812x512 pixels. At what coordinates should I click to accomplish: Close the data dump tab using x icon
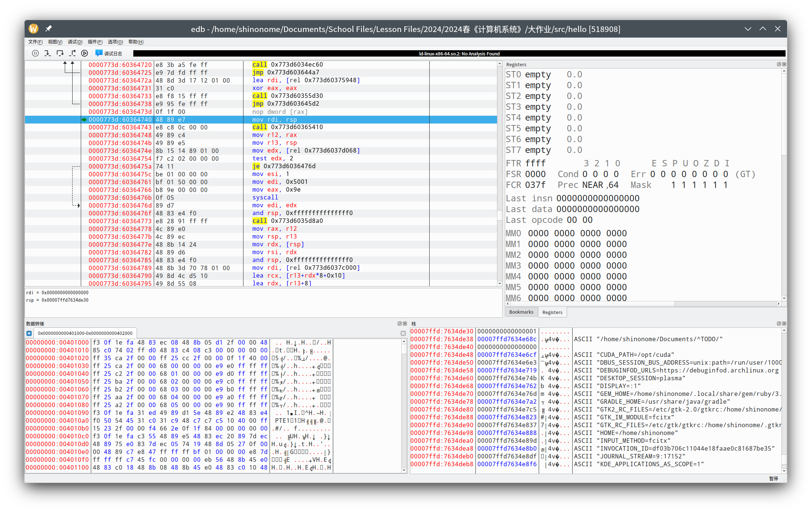pos(403,333)
